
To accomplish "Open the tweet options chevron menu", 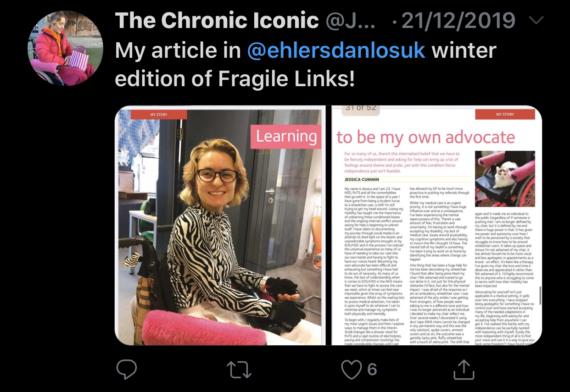I will pyautogui.click(x=536, y=21).
